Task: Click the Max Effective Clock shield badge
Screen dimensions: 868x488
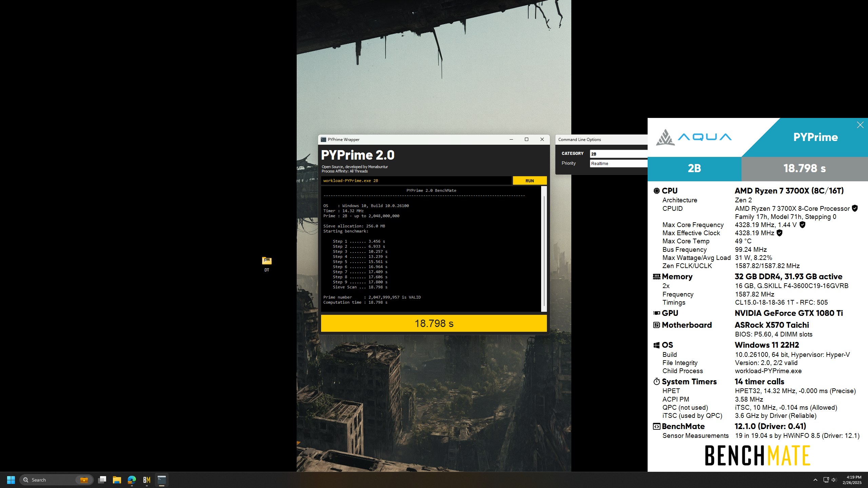Action: click(780, 233)
